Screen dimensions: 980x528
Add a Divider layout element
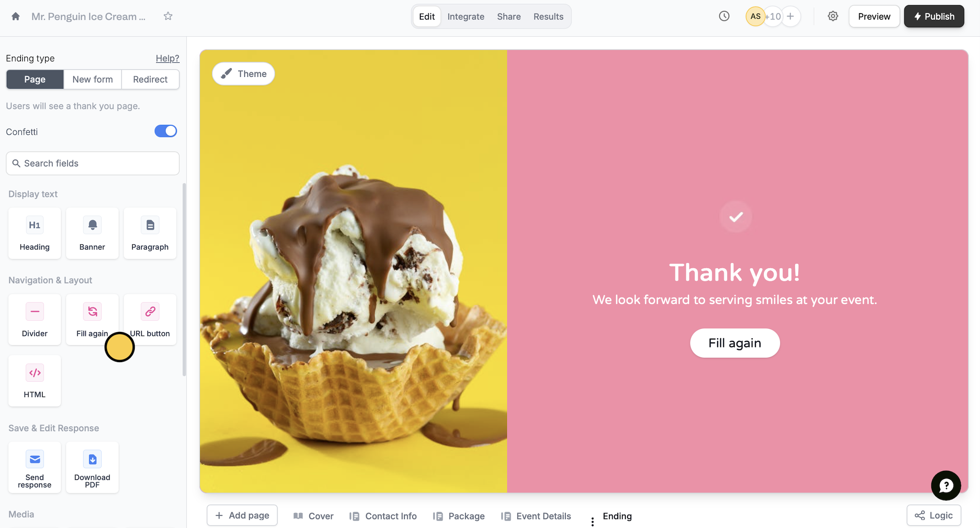click(35, 319)
